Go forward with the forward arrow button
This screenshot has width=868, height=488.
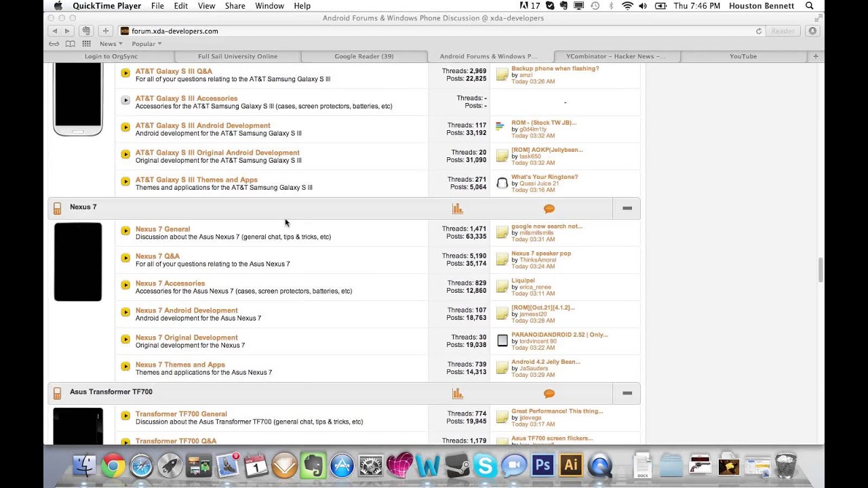click(x=67, y=30)
